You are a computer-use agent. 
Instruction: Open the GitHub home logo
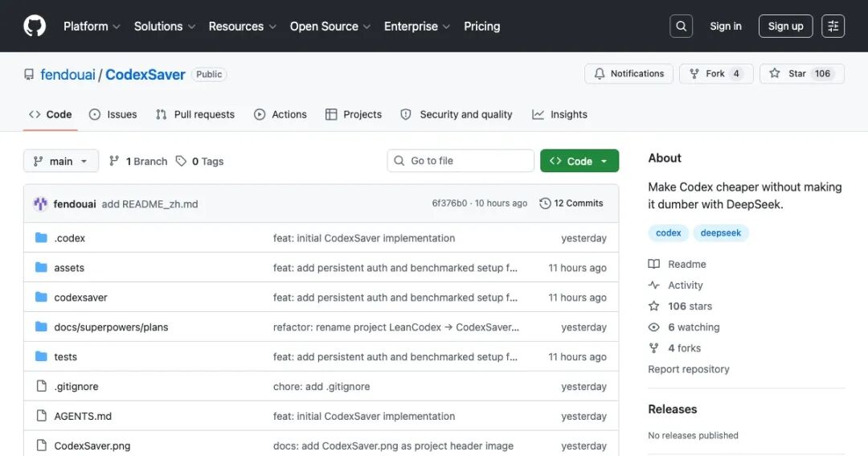point(35,26)
